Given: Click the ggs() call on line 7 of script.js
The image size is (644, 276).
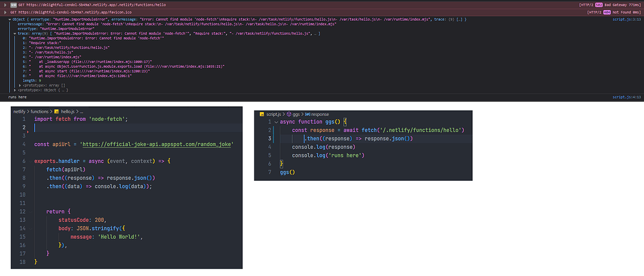Looking at the screenshot, I should pos(288,173).
